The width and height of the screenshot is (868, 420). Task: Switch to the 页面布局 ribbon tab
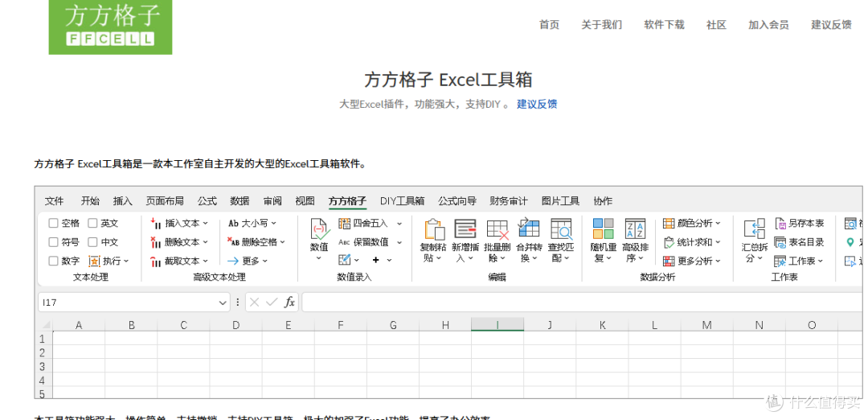tap(165, 200)
